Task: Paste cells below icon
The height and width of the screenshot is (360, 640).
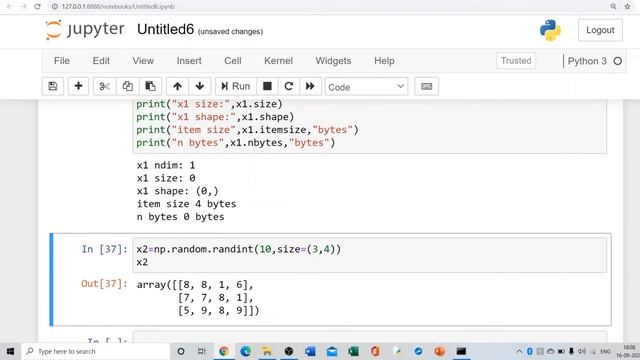Action: (x=150, y=86)
